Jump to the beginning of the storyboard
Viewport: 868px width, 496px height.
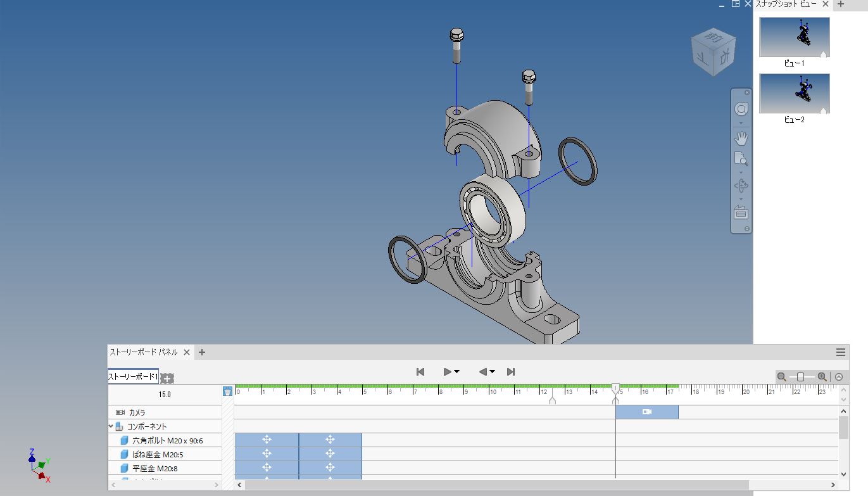420,372
